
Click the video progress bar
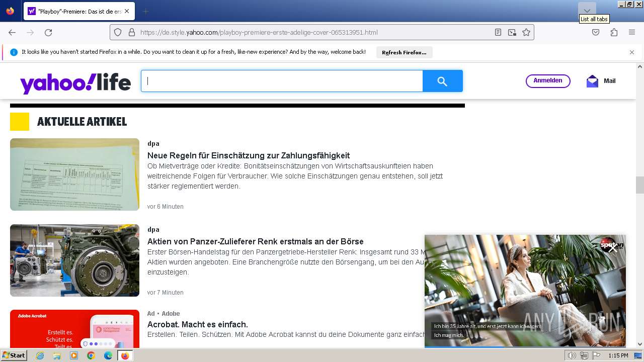[x=525, y=347]
